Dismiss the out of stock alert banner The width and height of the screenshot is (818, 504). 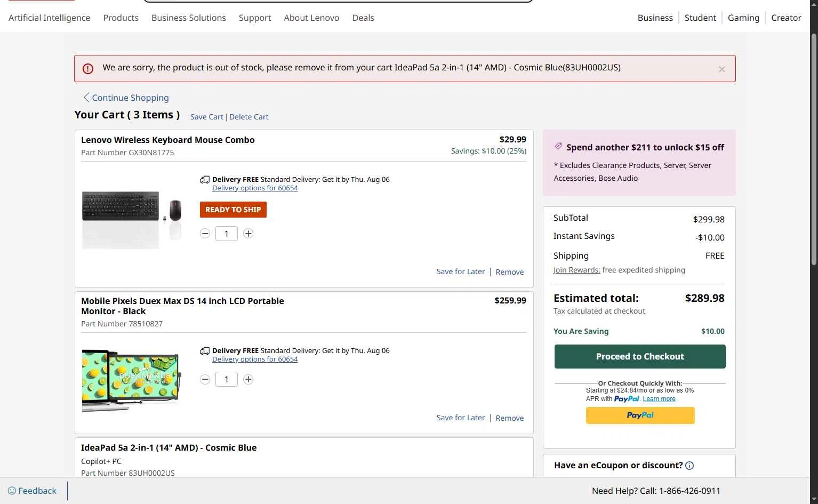point(721,69)
